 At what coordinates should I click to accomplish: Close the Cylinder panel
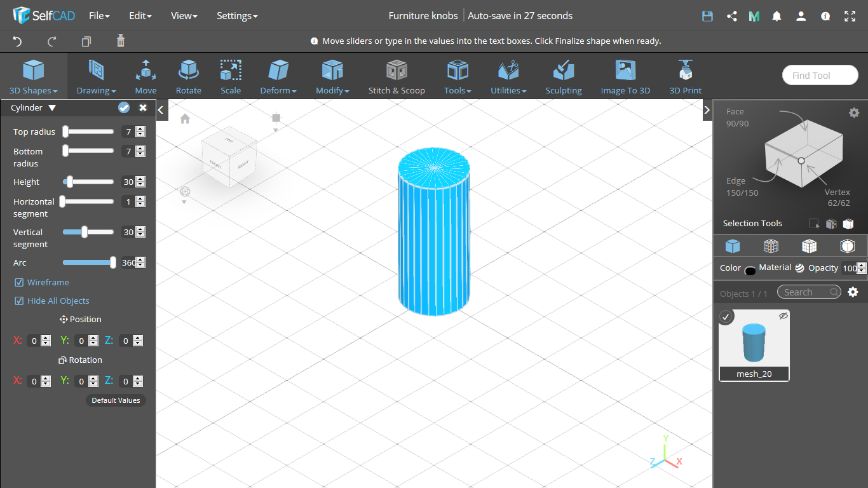point(143,108)
